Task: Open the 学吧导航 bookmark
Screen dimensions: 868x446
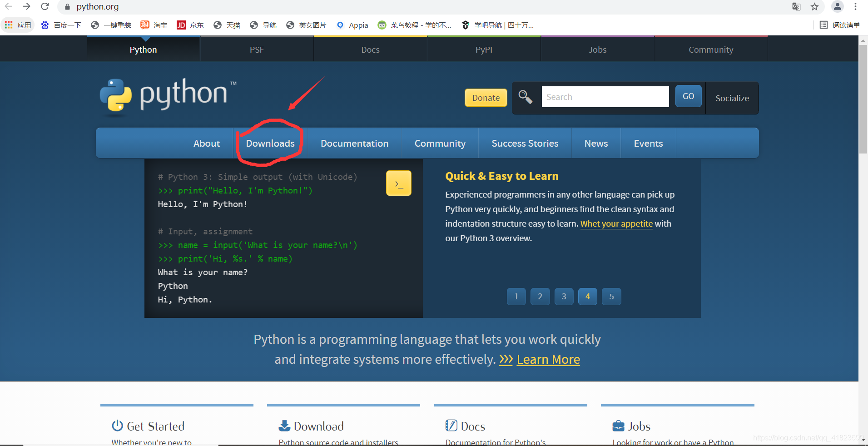Action: pyautogui.click(x=497, y=25)
